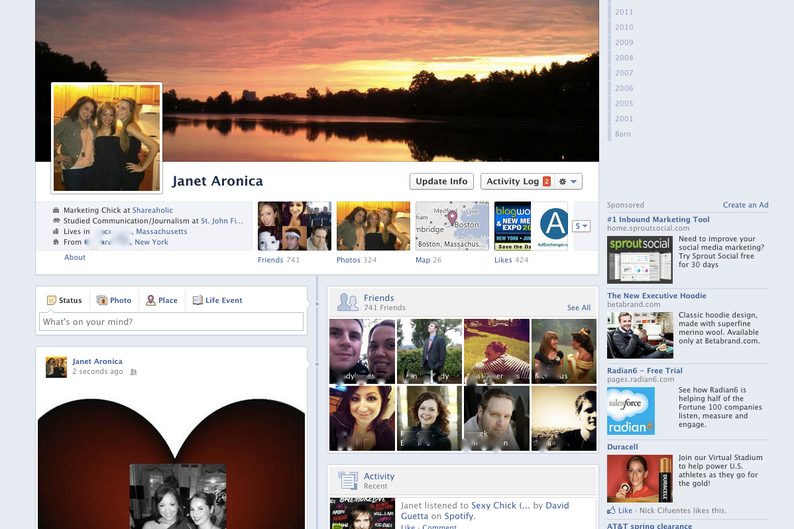Select the Status tab in composer
Image resolution: width=794 pixels, height=529 pixels.
click(x=64, y=300)
